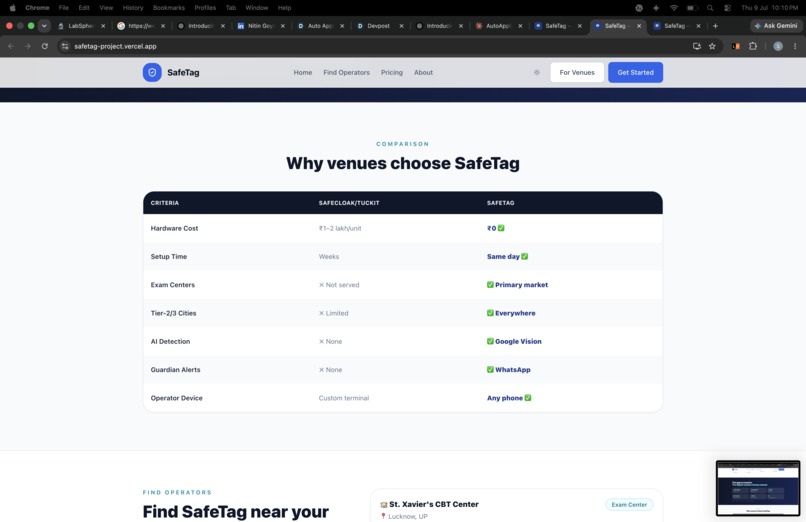Open the History menu
The height and width of the screenshot is (522, 806).
133,8
